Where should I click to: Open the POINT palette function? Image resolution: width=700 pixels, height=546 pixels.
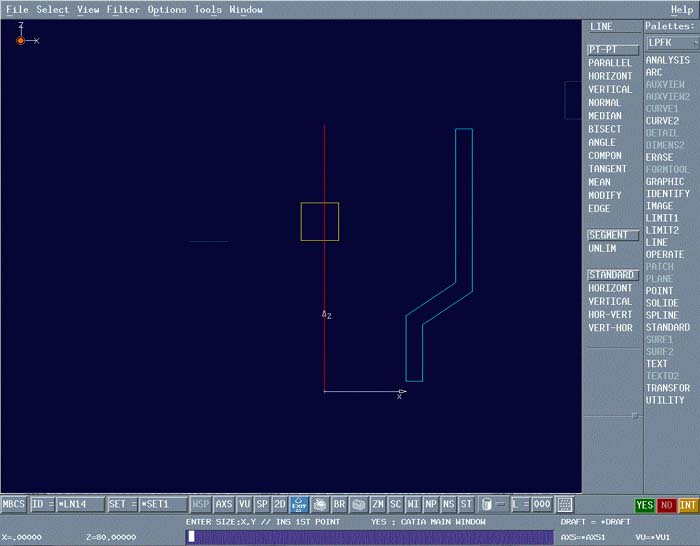tap(659, 291)
